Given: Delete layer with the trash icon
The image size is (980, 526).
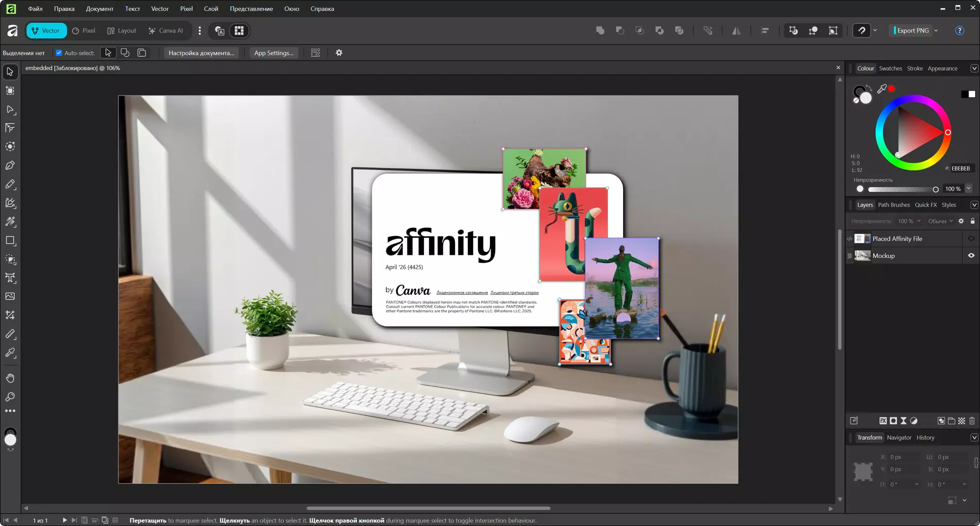Looking at the screenshot, I should pos(972,421).
